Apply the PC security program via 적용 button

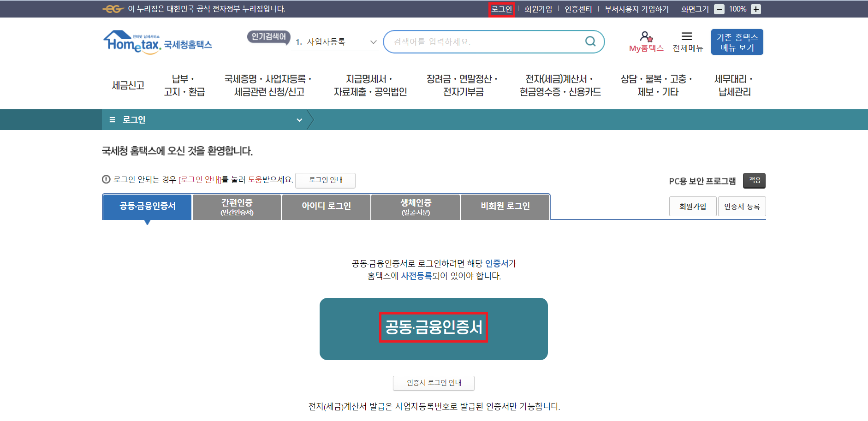pyautogui.click(x=754, y=180)
